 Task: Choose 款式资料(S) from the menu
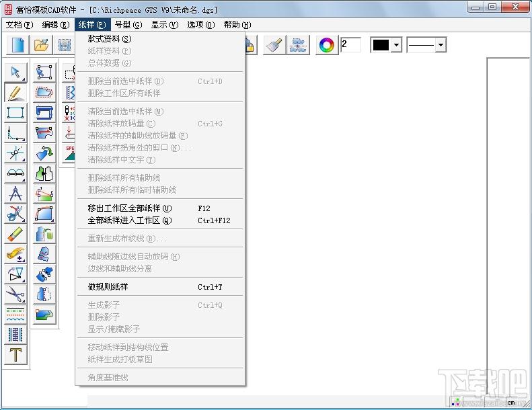point(160,39)
